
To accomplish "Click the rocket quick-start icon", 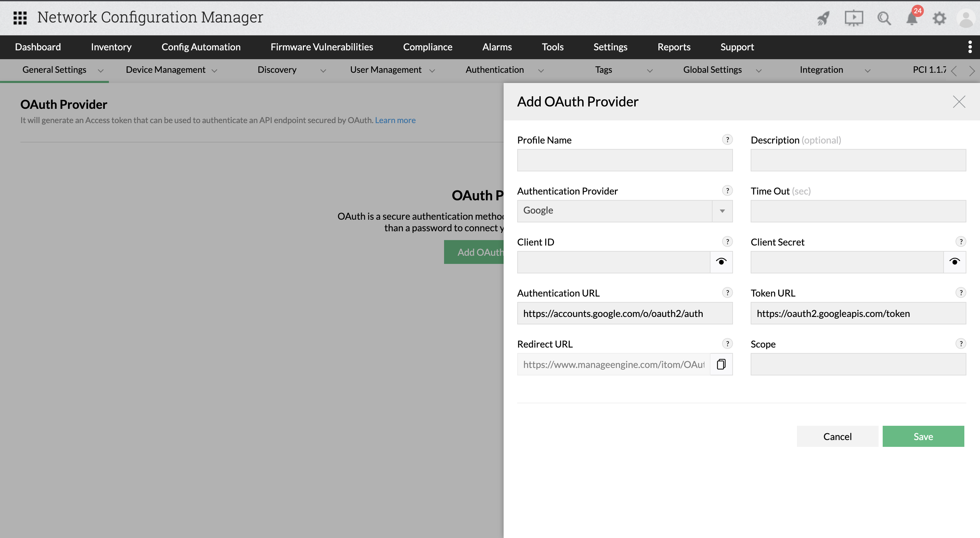I will tap(823, 18).
